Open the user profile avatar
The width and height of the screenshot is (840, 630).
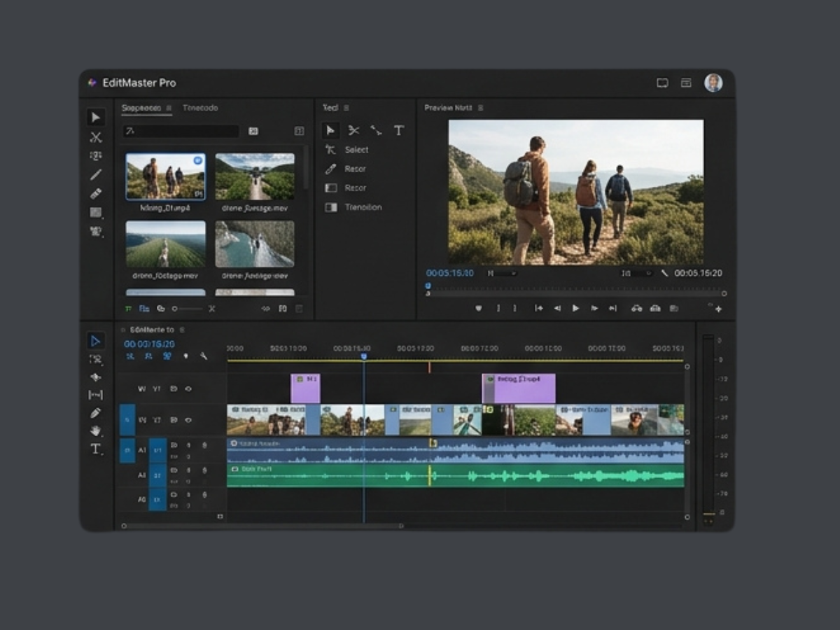click(713, 83)
